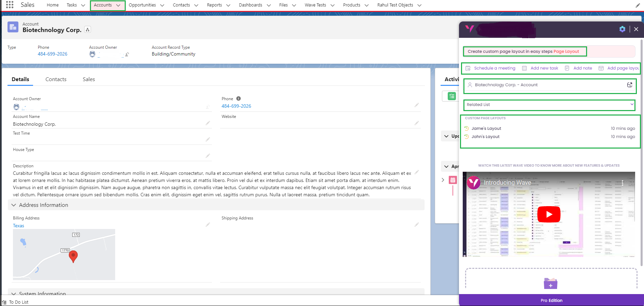
Task: Open Products dropdown arrow
Action: coord(367,5)
